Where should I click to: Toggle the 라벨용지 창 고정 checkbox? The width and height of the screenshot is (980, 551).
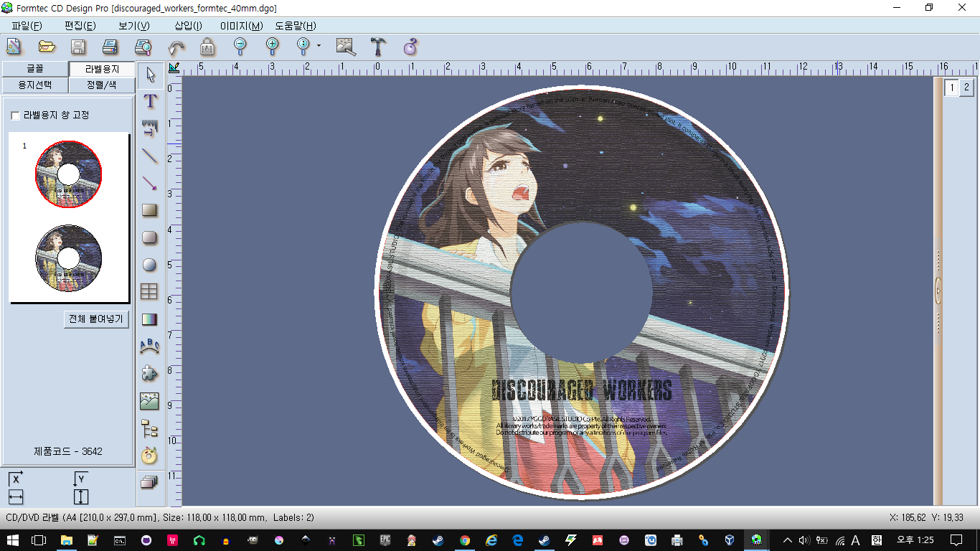point(16,116)
